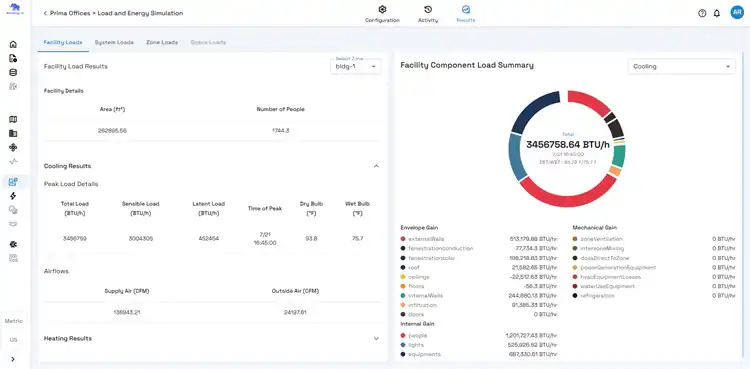
Task: Open the AR user avatar menu
Action: pos(737,13)
